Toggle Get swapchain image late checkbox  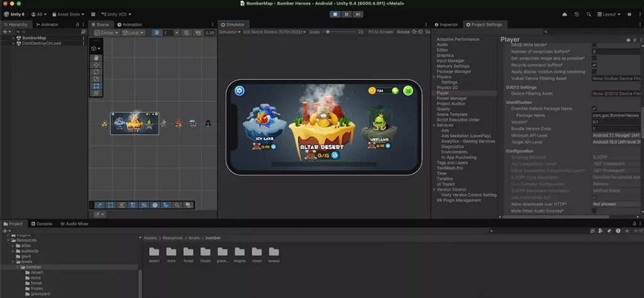594,58
